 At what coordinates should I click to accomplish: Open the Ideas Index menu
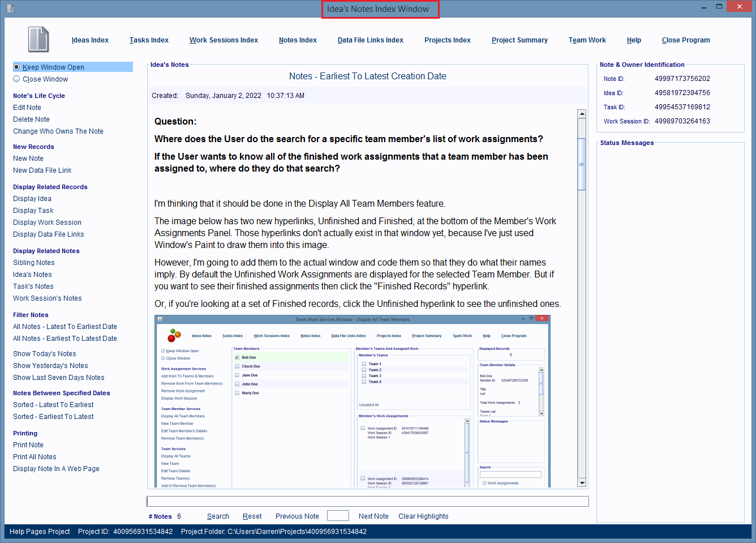pyautogui.click(x=90, y=40)
